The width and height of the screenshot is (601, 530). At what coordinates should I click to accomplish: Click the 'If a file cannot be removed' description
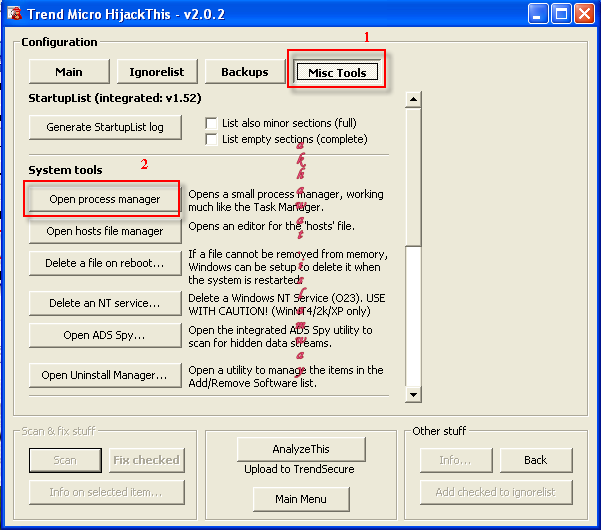[x=288, y=267]
